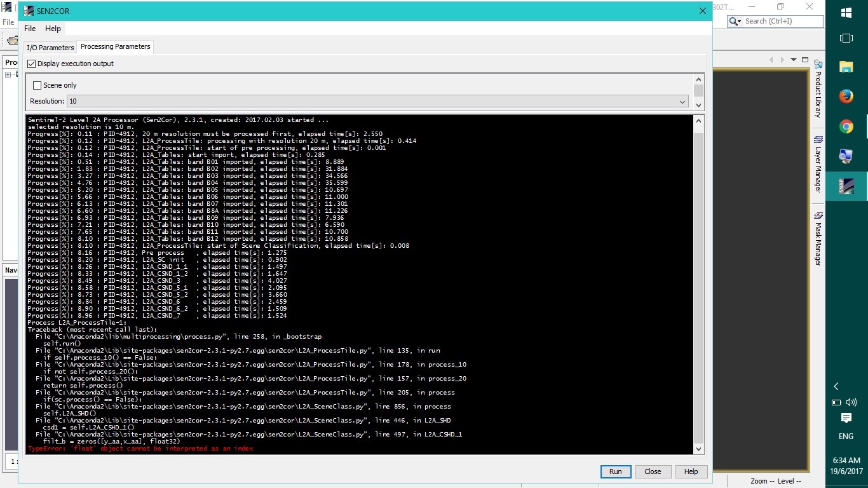The width and height of the screenshot is (868, 488).
Task: Open the Product Library side panel
Action: tap(818, 89)
